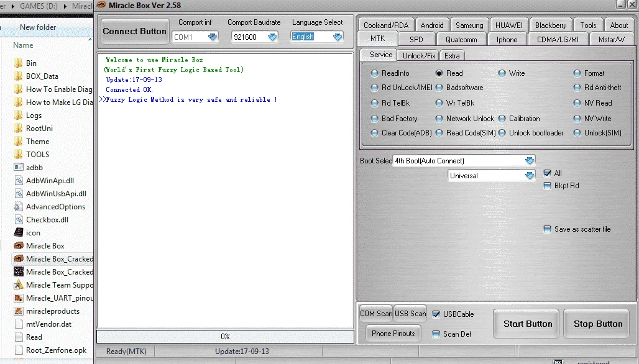Open the Bin folder icon
639x364 pixels.
pyautogui.click(x=19, y=63)
